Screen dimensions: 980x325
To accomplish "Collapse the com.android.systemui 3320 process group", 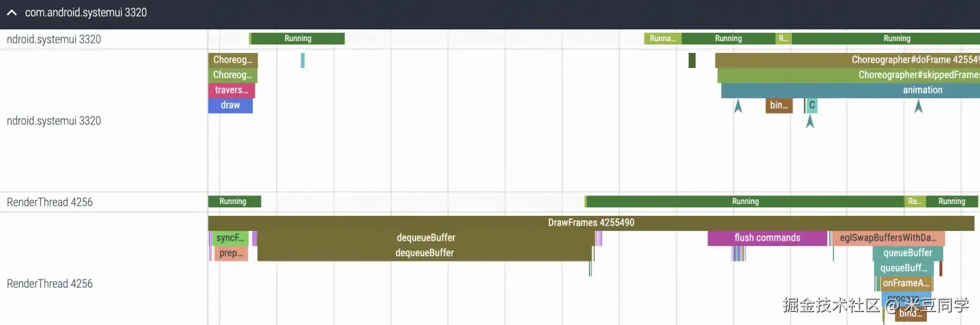I will [11, 12].
